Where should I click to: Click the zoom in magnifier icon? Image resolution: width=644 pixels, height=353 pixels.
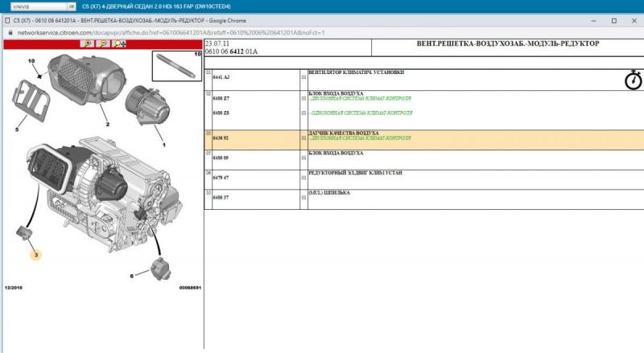86,45
